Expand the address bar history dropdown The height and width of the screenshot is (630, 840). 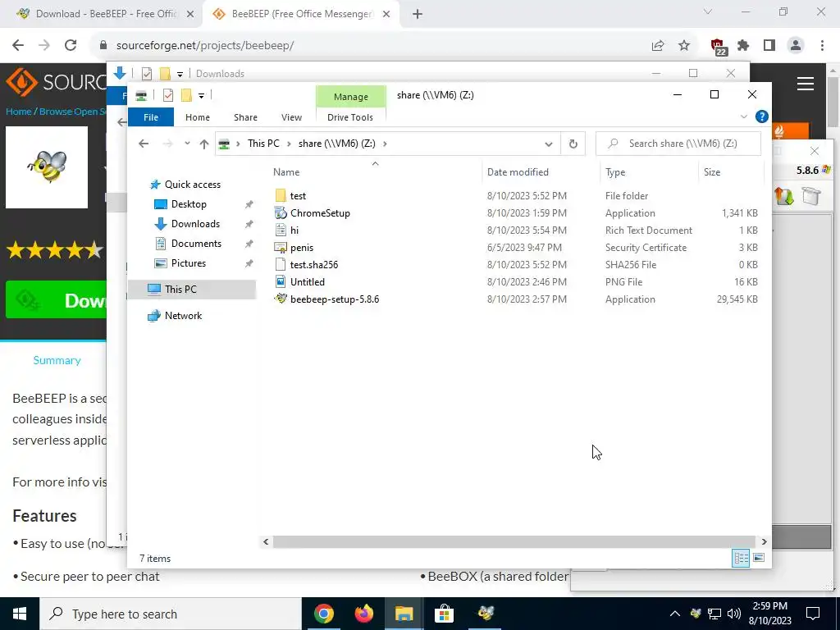pos(548,144)
